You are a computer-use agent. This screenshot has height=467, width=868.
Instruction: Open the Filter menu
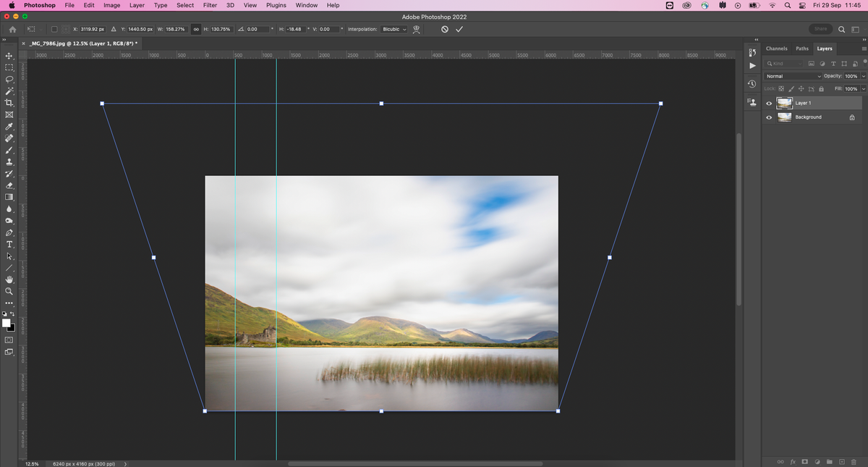coord(210,5)
